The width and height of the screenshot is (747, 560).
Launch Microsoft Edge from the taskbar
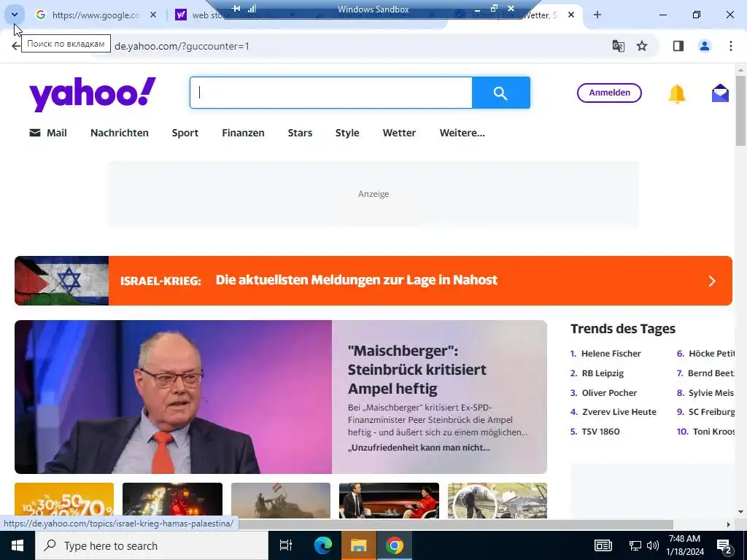coord(322,545)
